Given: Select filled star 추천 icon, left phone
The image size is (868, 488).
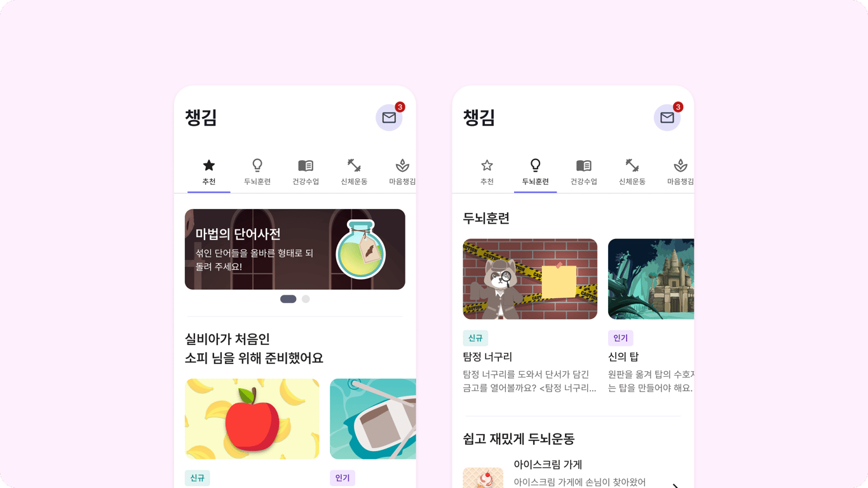Looking at the screenshot, I should tap(209, 165).
